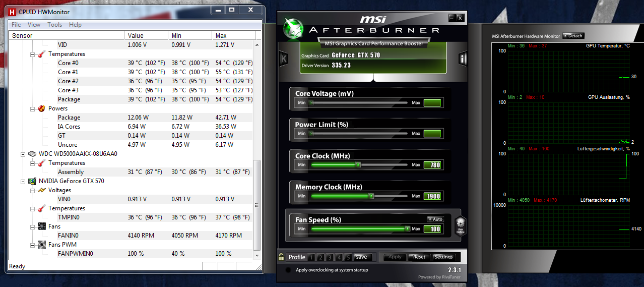The image size is (644, 287).
Task: Click the Powers flame icon in HWMonitor
Action: 42,108
